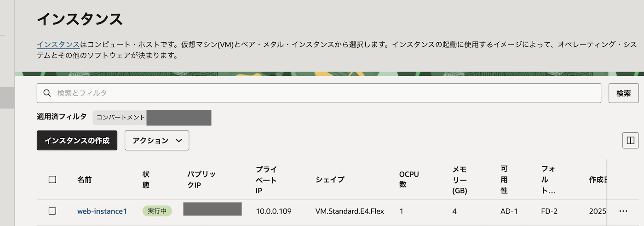Image resolution: width=644 pixels, height=226 pixels.
Task: Click the private IP 10.0.0.109 cell
Action: pos(274,211)
